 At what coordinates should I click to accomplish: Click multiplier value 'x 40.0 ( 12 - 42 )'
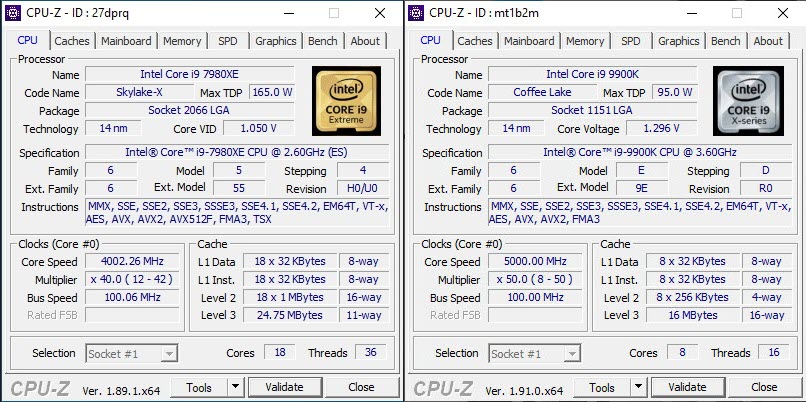point(132,279)
